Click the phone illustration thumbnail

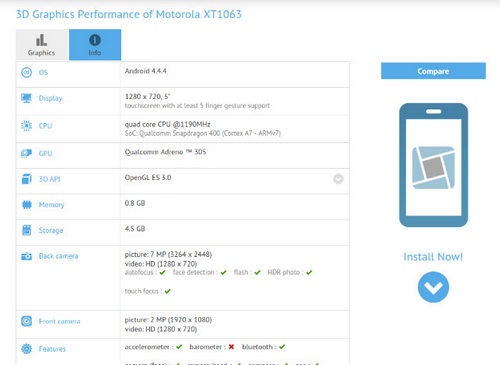(433, 165)
